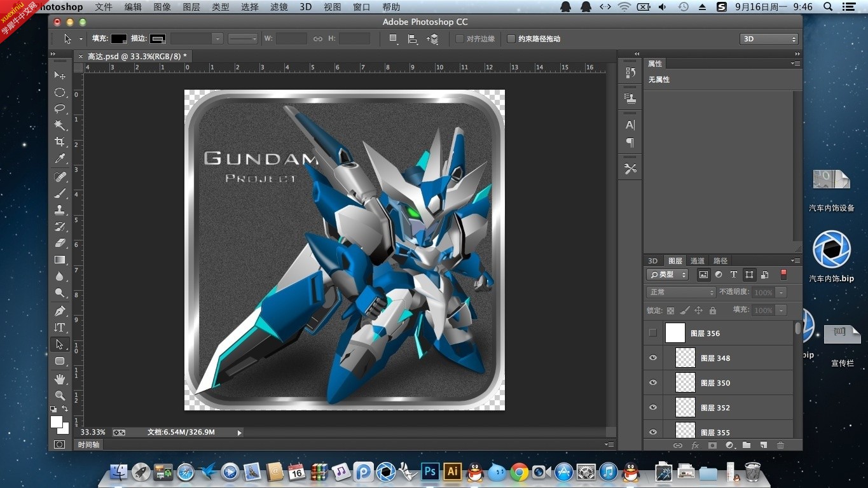Switch to 路径 tab
The image size is (868, 488).
pos(720,261)
